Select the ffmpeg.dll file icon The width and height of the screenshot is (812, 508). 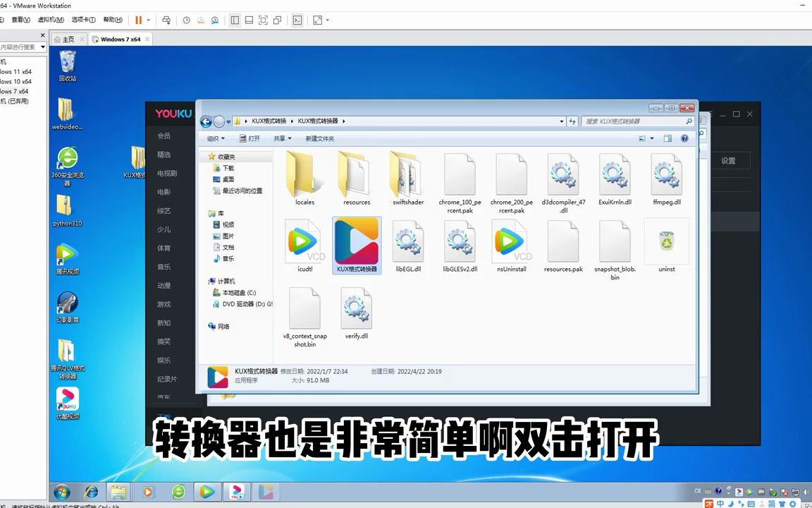pos(666,174)
